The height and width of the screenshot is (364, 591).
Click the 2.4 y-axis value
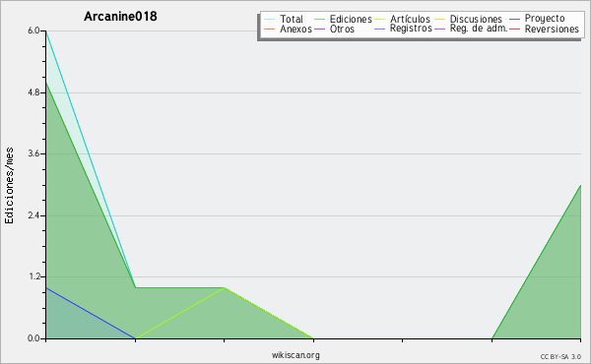click(33, 215)
